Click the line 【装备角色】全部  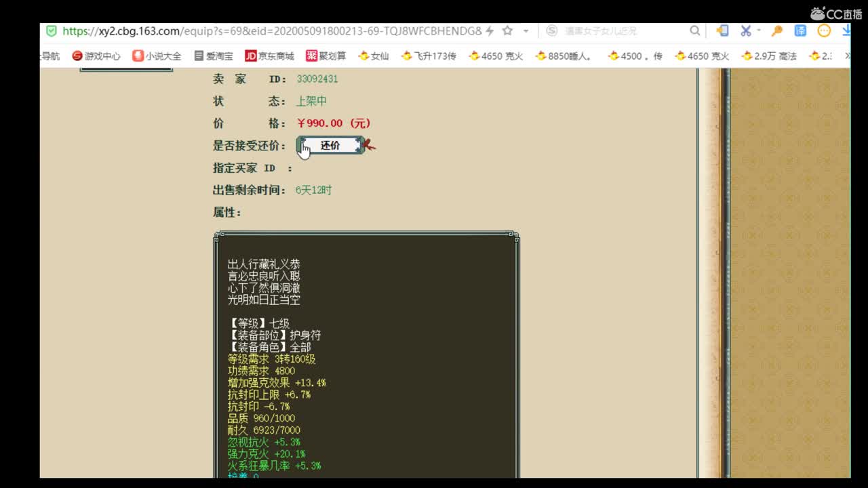pyautogui.click(x=269, y=348)
